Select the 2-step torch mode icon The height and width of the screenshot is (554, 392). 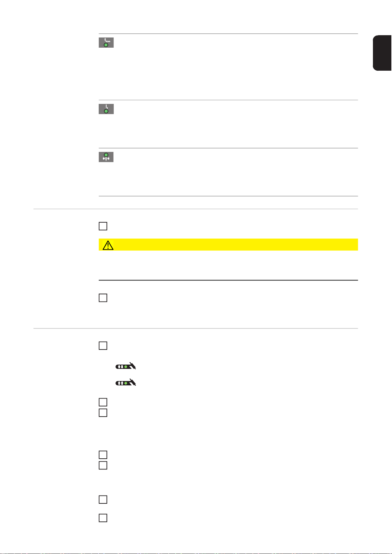pos(125,366)
